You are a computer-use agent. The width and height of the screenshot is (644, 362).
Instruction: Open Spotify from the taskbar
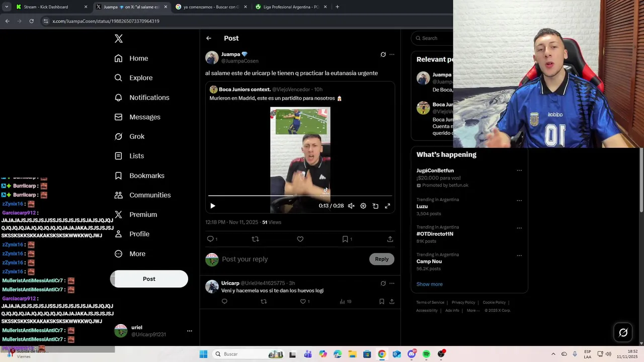coord(426,354)
